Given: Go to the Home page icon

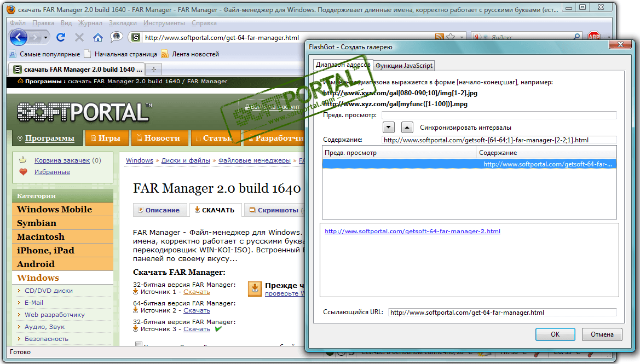Looking at the screenshot, I should pos(98,38).
